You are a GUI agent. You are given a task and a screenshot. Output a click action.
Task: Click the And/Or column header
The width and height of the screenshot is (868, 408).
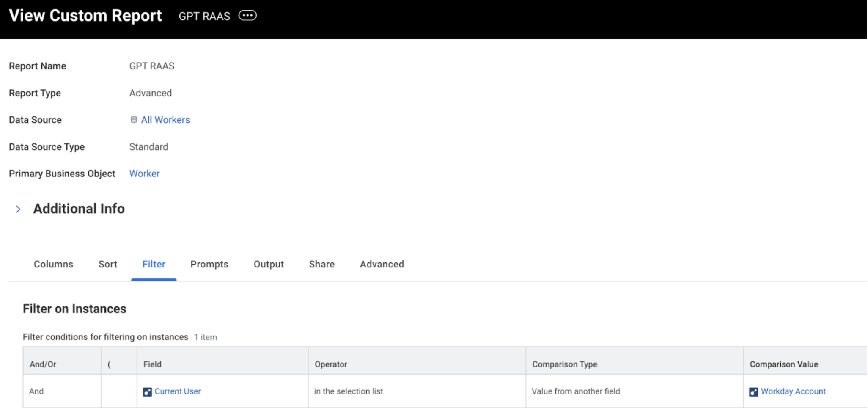click(x=43, y=364)
